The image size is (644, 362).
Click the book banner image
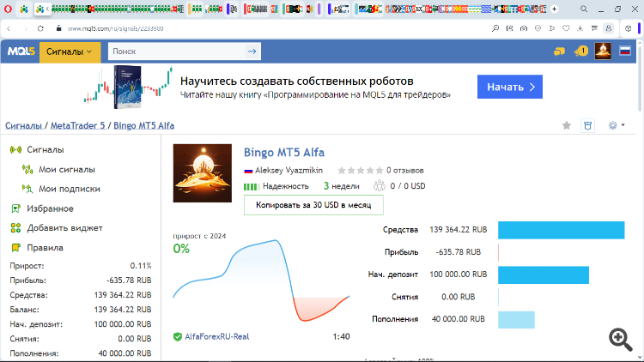128,87
